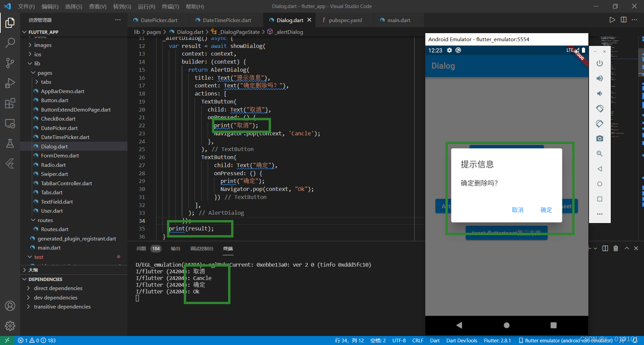The image size is (644, 345).
Task: Click _DialogPageState in breadcrumb
Action: [239, 32]
